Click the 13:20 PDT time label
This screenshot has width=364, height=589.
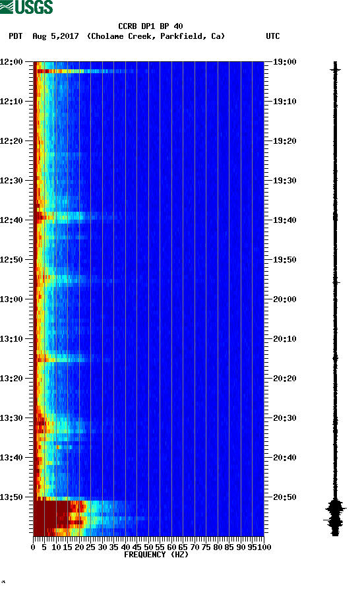[x=11, y=379]
